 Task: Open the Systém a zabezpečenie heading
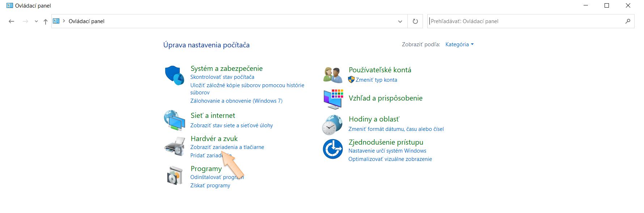coord(226,68)
